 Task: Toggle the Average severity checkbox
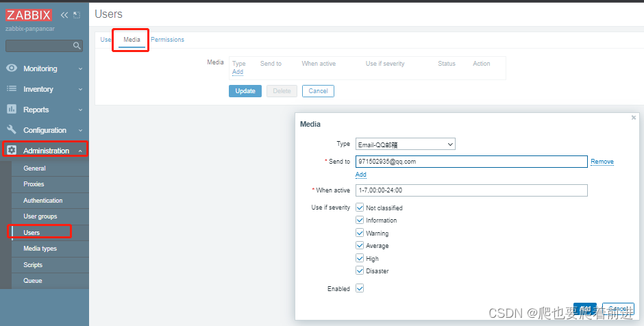[360, 245]
